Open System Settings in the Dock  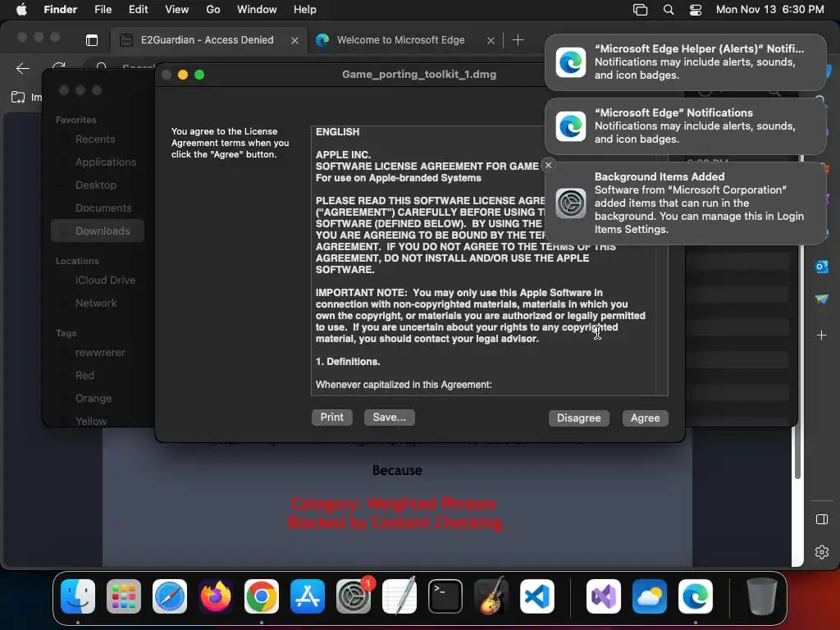click(x=354, y=596)
